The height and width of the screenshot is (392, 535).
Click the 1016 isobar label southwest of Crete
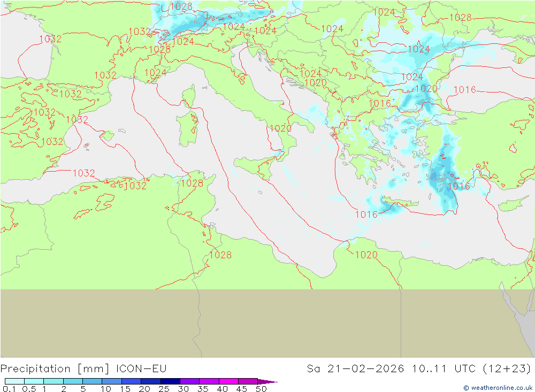tap(366, 214)
